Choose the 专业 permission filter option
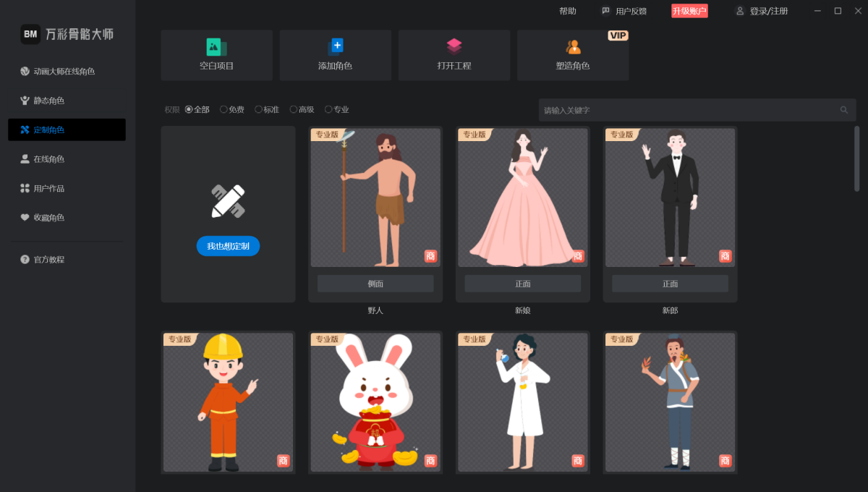 click(x=328, y=109)
